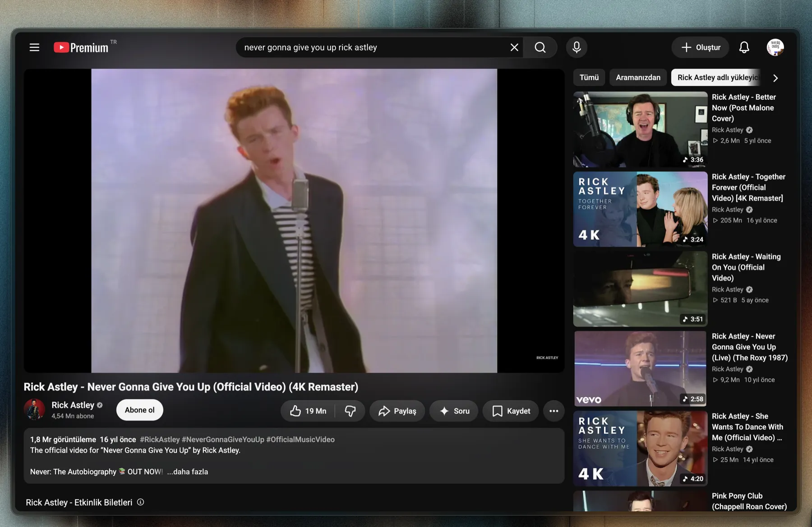The width and height of the screenshot is (812, 527).
Task: Play She Wants To Dance With Me thumbnail
Action: [x=640, y=449]
